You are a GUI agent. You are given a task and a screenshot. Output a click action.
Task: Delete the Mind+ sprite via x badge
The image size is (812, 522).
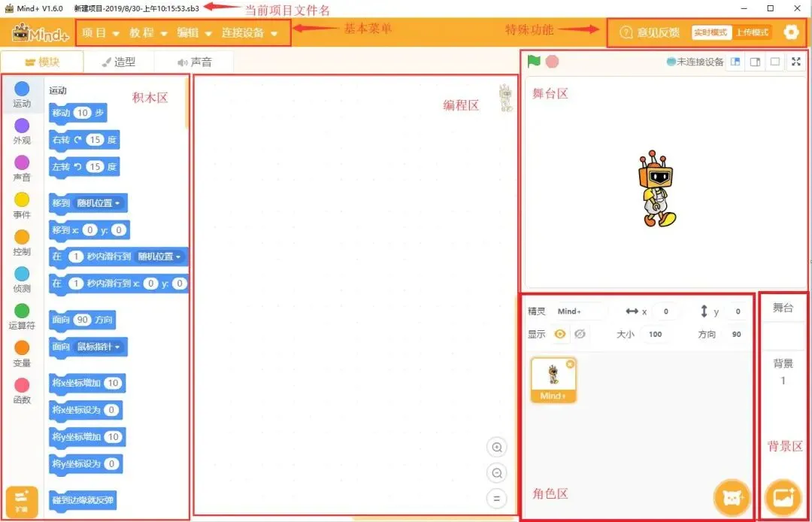(x=570, y=364)
